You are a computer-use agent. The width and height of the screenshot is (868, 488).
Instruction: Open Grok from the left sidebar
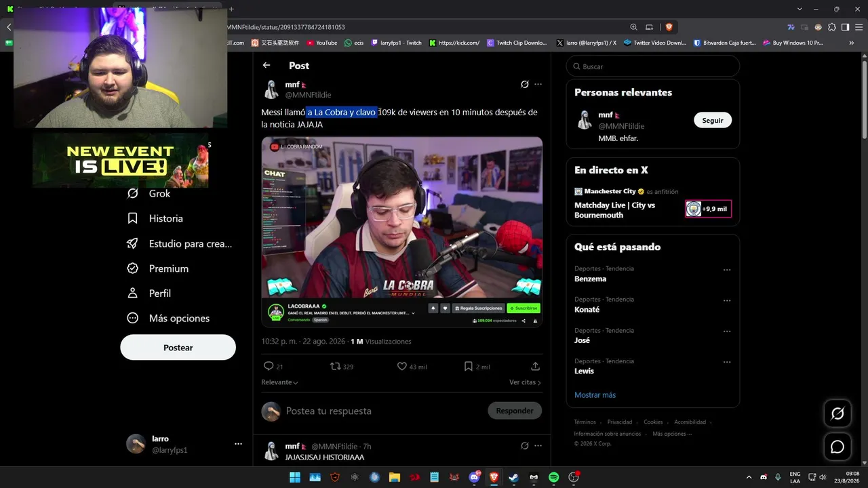[150, 193]
